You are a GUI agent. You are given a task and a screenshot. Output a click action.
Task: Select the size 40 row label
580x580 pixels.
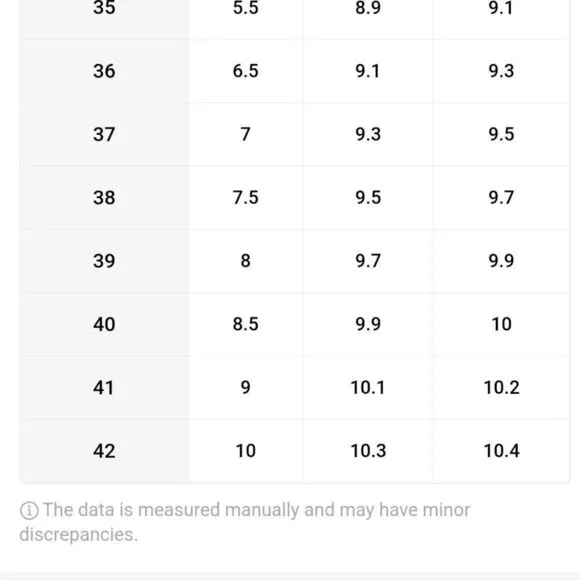(x=104, y=324)
